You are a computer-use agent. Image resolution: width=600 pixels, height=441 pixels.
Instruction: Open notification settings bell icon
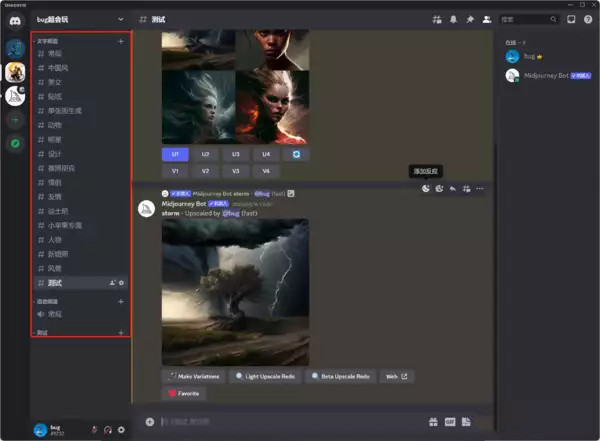(453, 19)
